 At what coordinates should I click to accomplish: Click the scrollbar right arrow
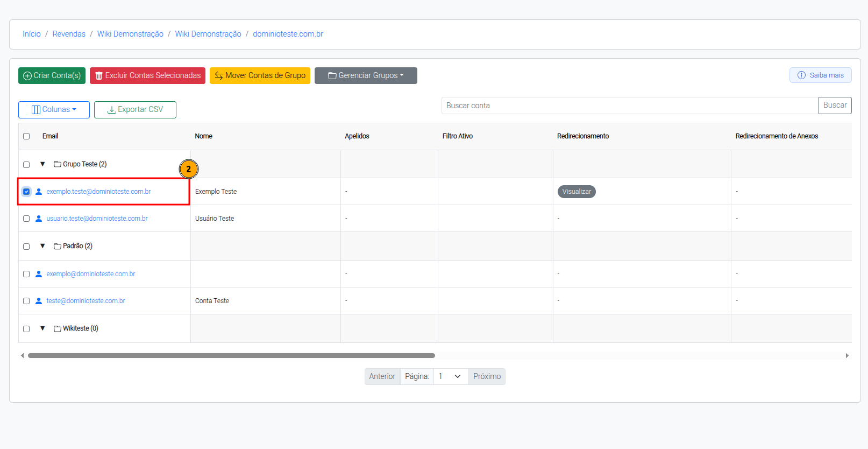click(847, 356)
